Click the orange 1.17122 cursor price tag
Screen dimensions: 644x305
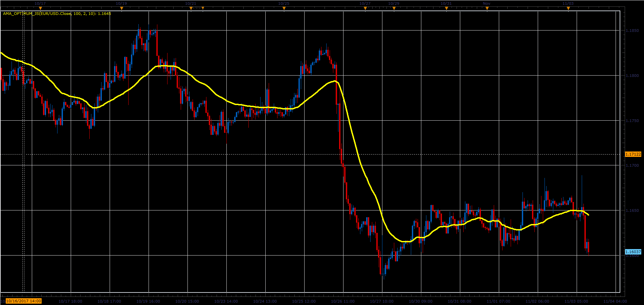point(633,154)
